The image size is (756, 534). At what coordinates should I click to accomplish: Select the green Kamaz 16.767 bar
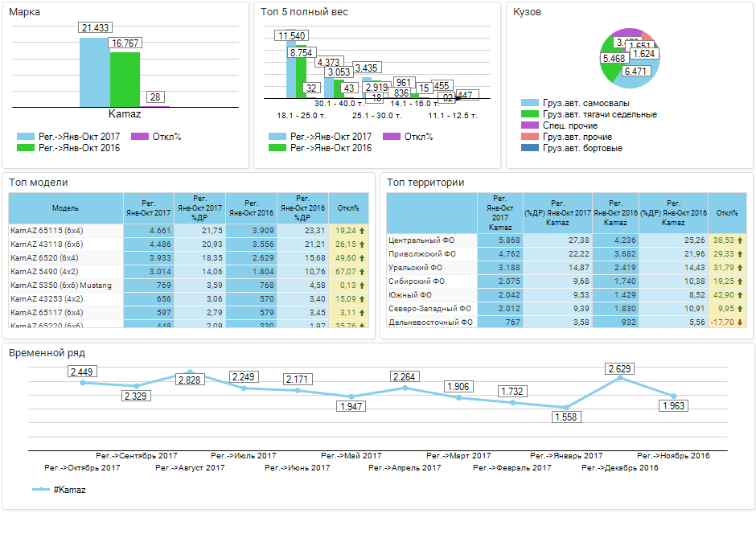click(x=125, y=80)
